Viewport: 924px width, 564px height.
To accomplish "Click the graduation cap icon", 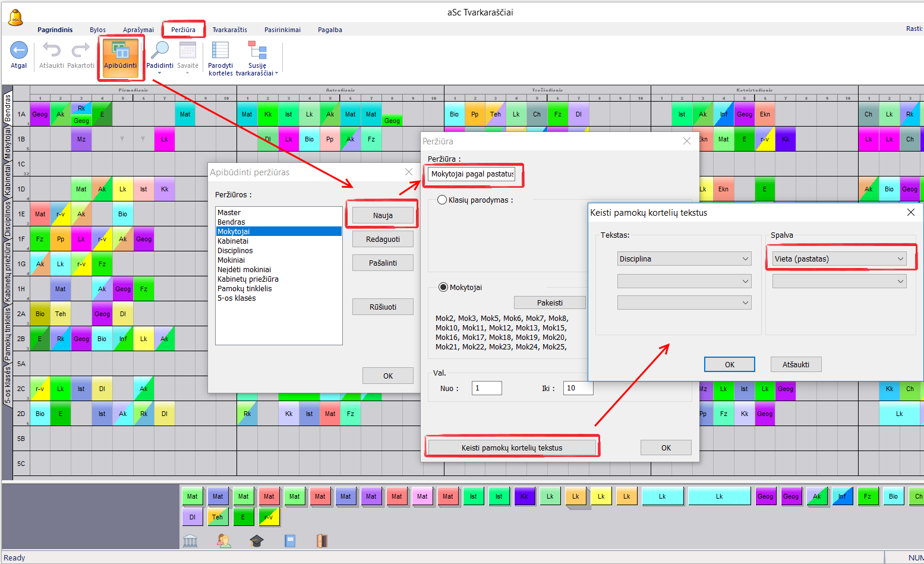I will pyautogui.click(x=256, y=541).
